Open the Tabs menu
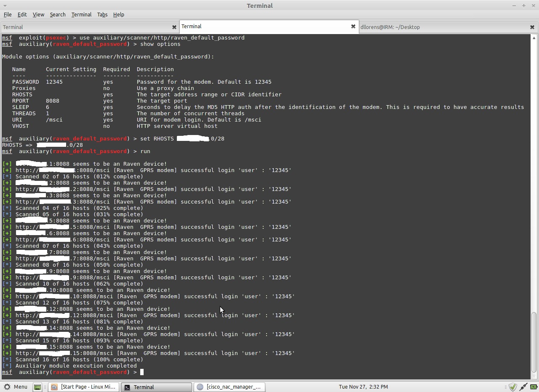This screenshot has height=392, width=539. tap(102, 14)
